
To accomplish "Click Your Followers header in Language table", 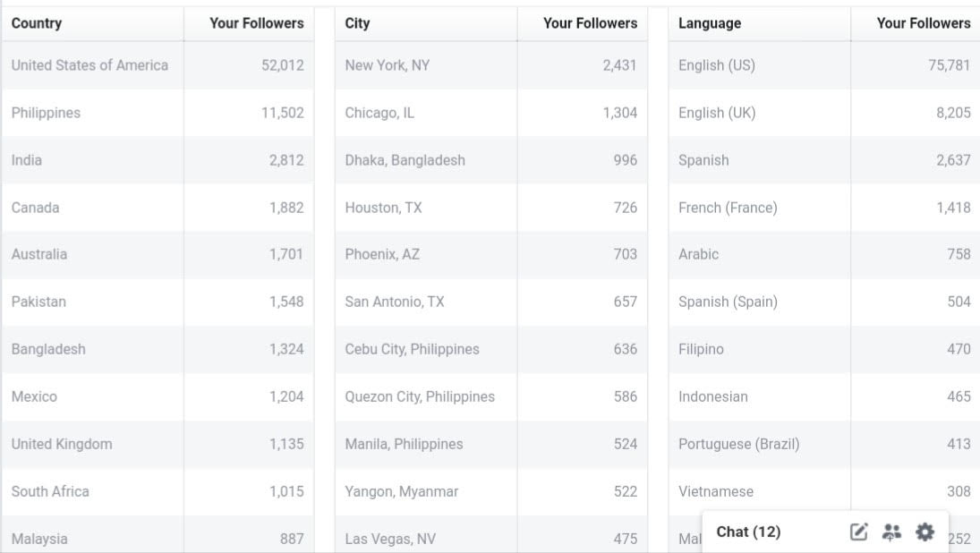I will [924, 23].
